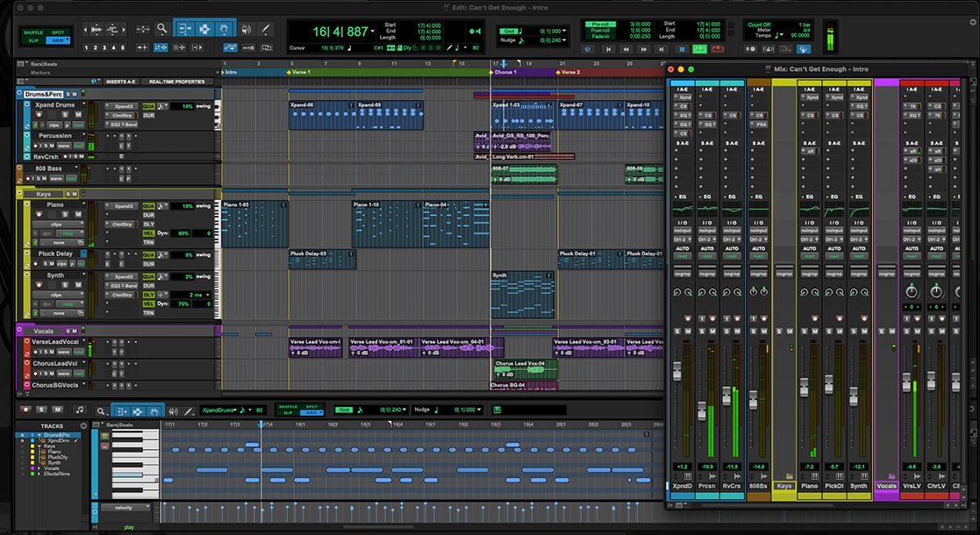980x535 pixels.
Task: Select the Pencil tool in main toolbar
Action: (266, 29)
